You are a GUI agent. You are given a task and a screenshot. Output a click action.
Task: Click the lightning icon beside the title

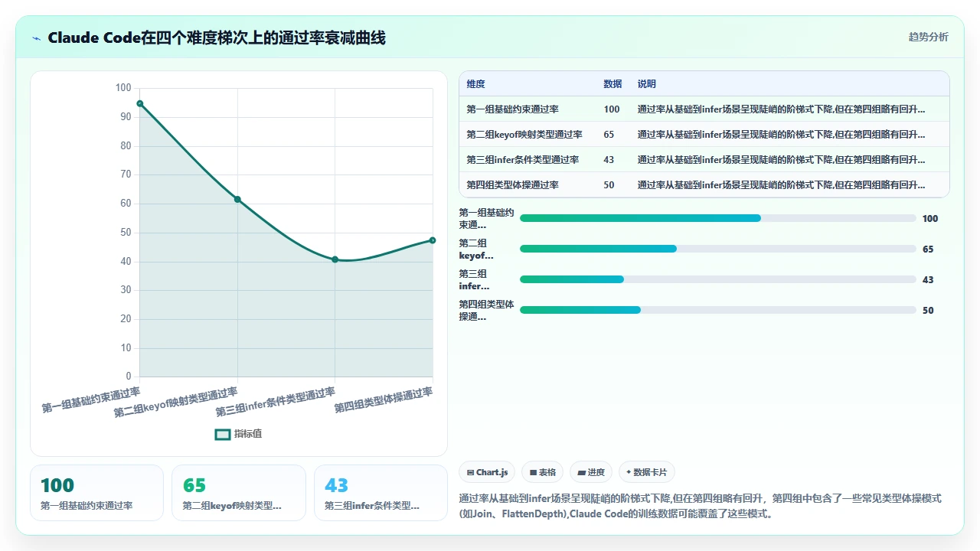(x=36, y=37)
